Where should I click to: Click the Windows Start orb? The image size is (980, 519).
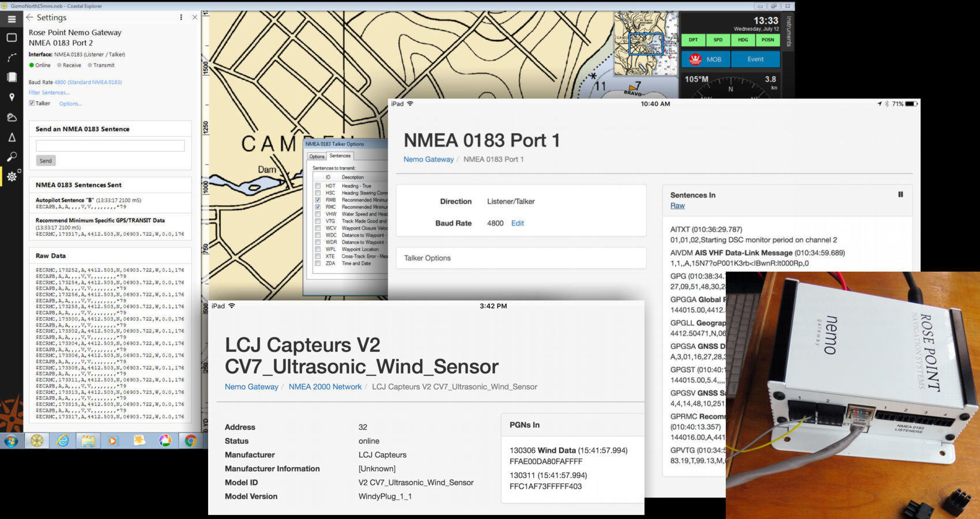click(x=11, y=441)
